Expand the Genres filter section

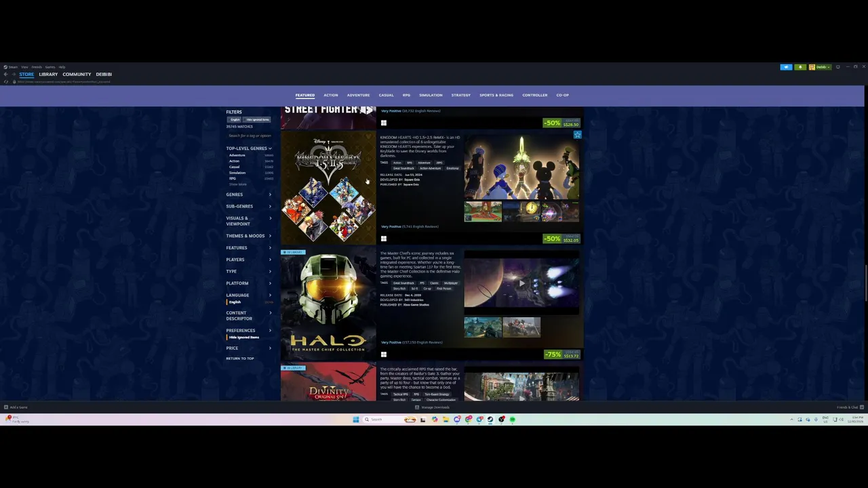(249, 195)
